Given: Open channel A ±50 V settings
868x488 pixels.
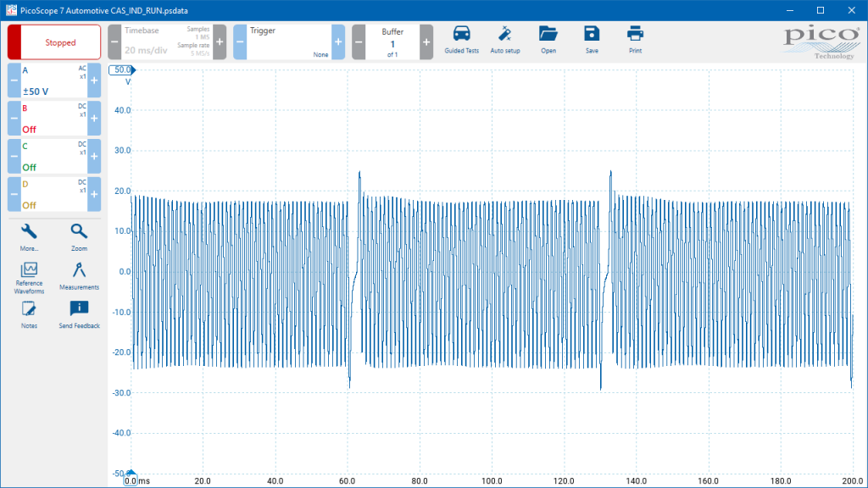Looking at the screenshot, I should tap(53, 80).
